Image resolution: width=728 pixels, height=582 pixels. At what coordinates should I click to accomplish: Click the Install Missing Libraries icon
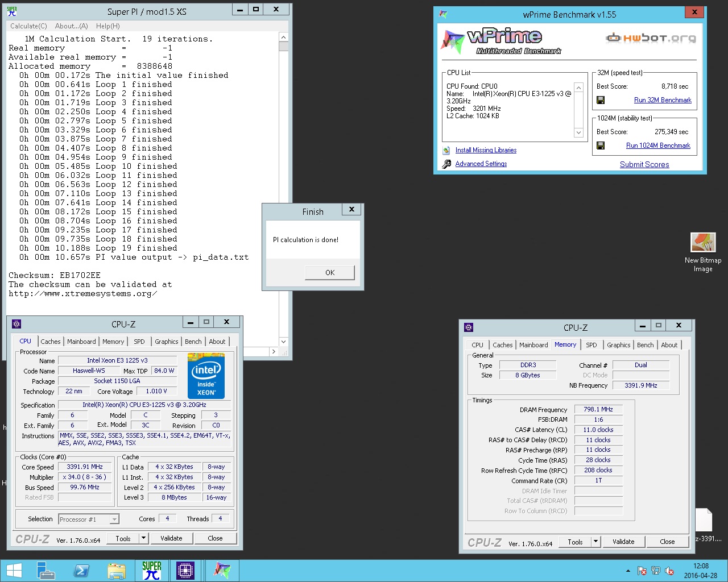click(x=446, y=150)
